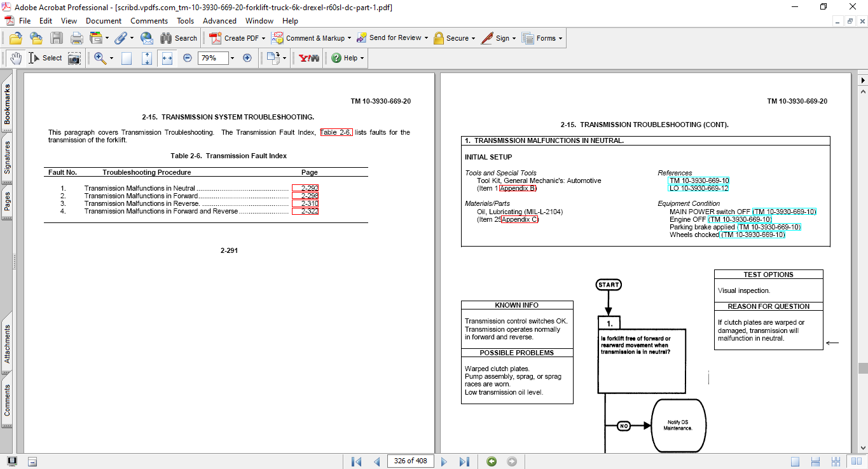Toggle the Attachments side panel
Image resolution: width=868 pixels, height=469 pixels.
(x=7, y=344)
